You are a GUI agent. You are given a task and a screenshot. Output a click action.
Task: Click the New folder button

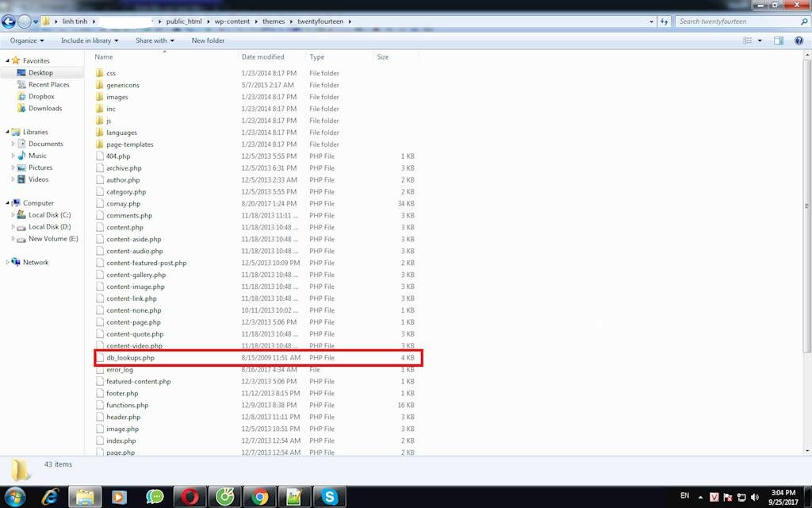click(209, 40)
